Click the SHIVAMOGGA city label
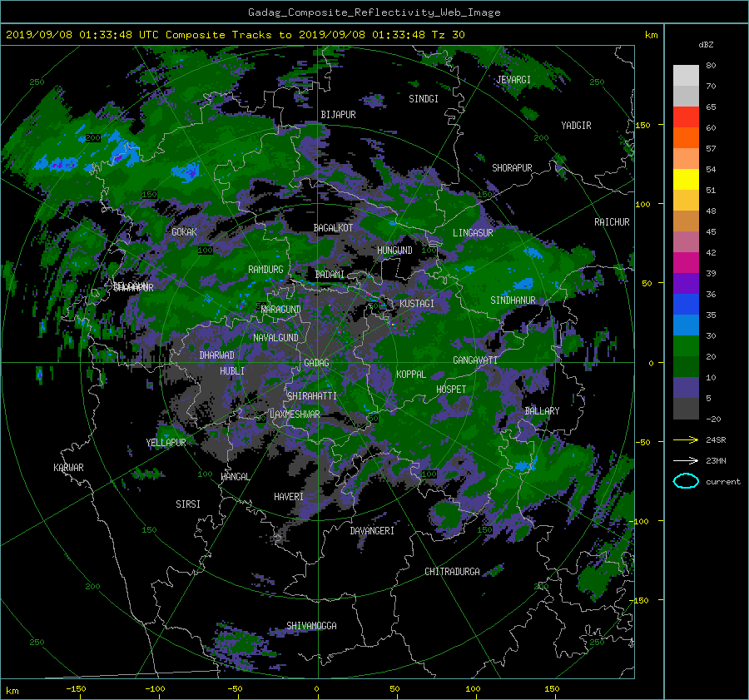This screenshot has height=700, width=749. 311,626
